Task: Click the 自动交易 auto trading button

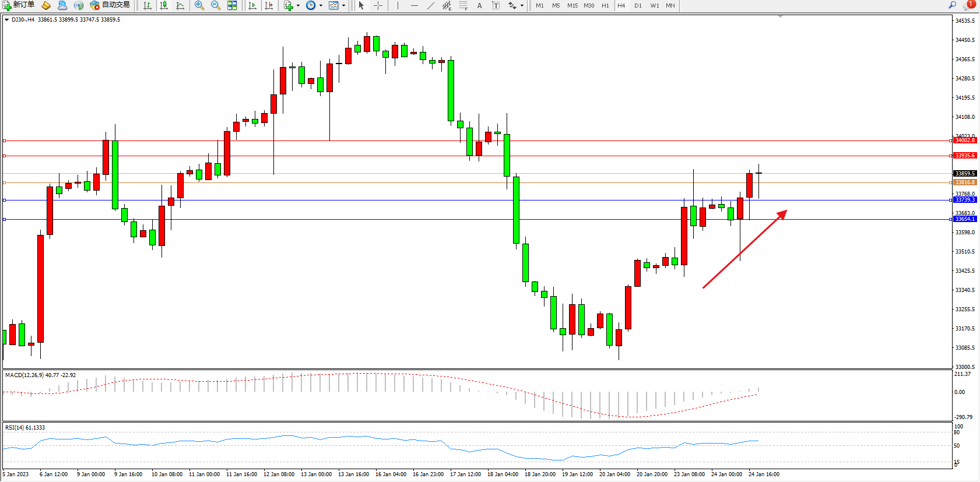Action: click(x=110, y=5)
